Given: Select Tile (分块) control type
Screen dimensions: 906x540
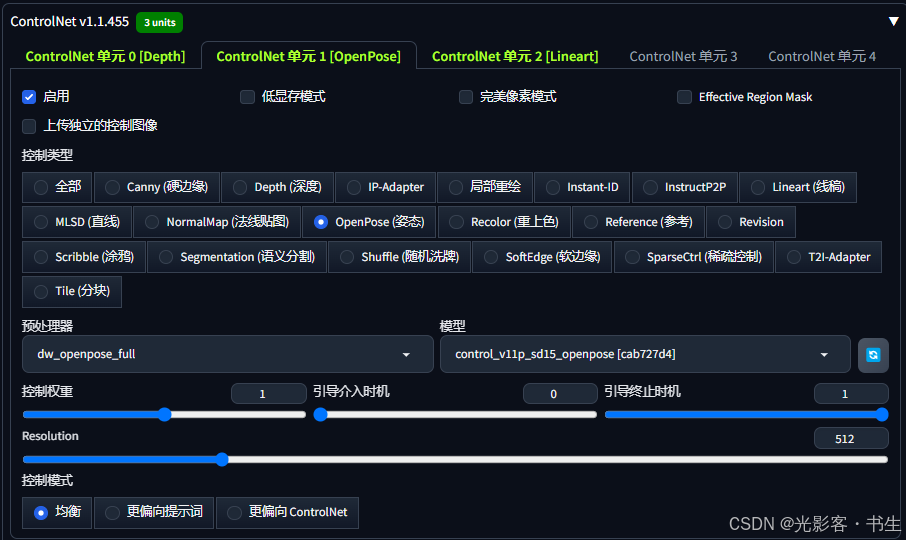Looking at the screenshot, I should [x=72, y=292].
